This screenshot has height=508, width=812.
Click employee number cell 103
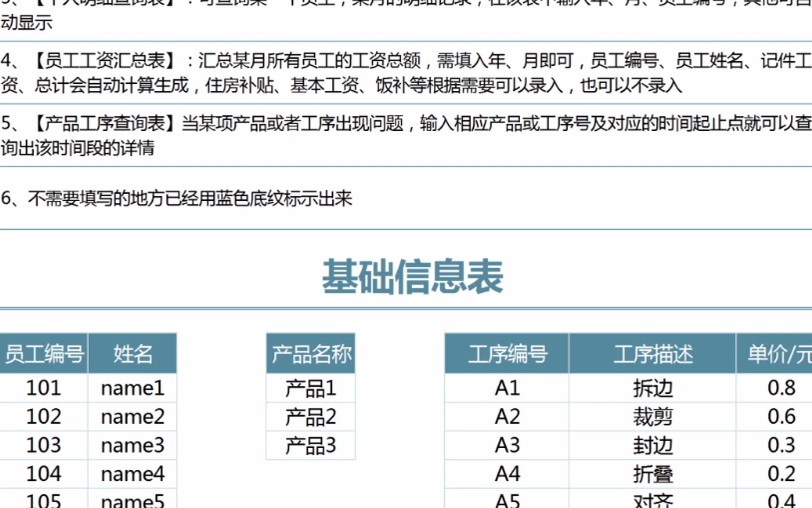(x=44, y=445)
